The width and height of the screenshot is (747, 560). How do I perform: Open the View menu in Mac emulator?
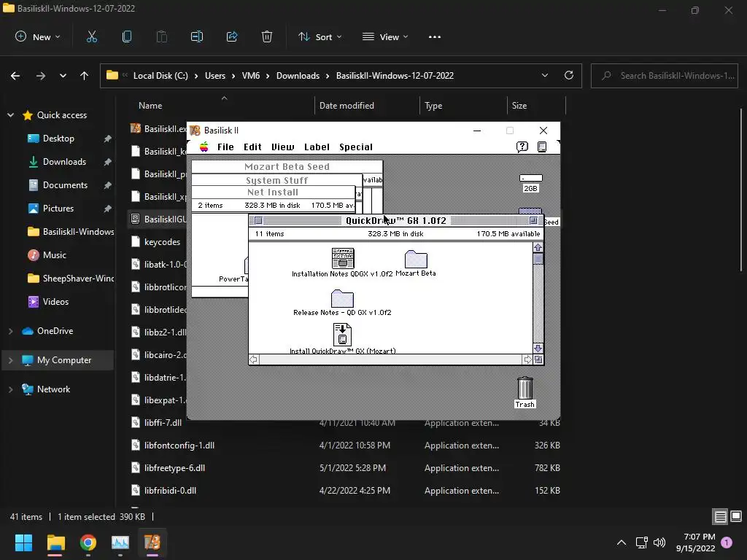click(x=282, y=147)
